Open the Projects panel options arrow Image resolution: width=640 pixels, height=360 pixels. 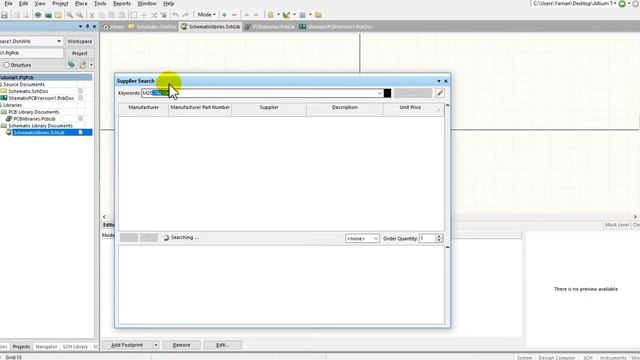(80, 26)
